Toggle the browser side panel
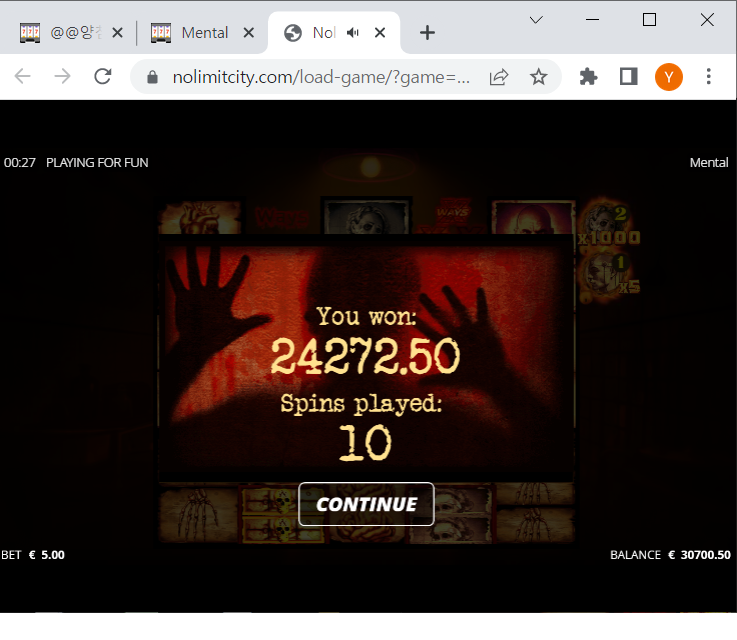This screenshot has width=737, height=640. [x=628, y=77]
